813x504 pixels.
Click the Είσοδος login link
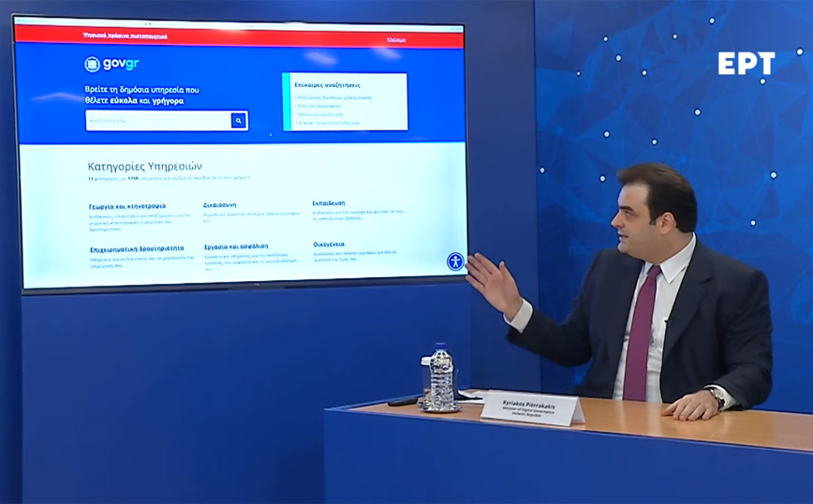coord(396,40)
